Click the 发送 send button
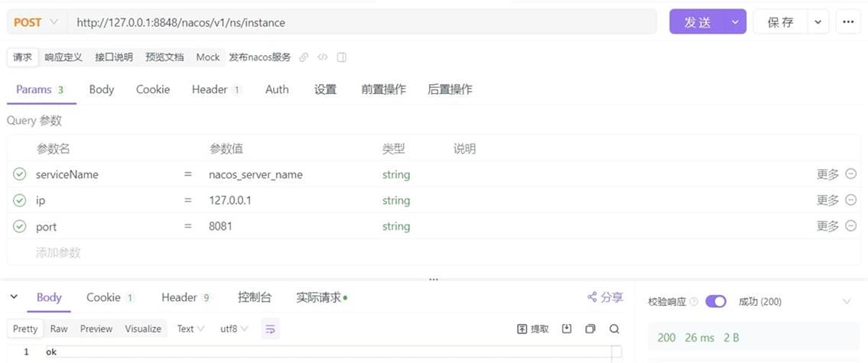 point(697,22)
